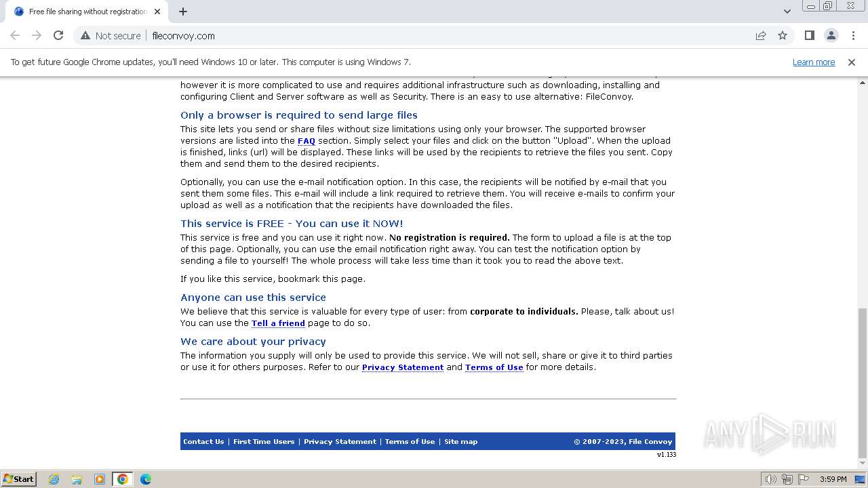Bookmark this page with the star icon
This screenshot has width=868, height=488.
(783, 35)
